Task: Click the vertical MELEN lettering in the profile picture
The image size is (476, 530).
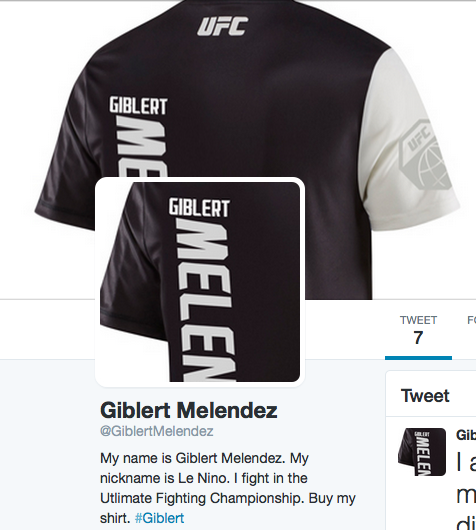Action: pos(206,300)
